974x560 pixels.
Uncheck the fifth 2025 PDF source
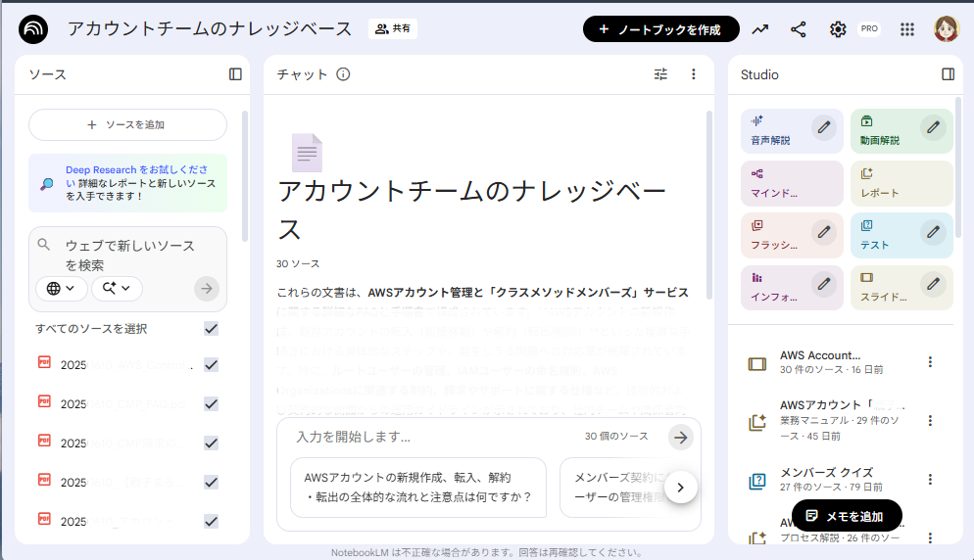pyautogui.click(x=212, y=522)
